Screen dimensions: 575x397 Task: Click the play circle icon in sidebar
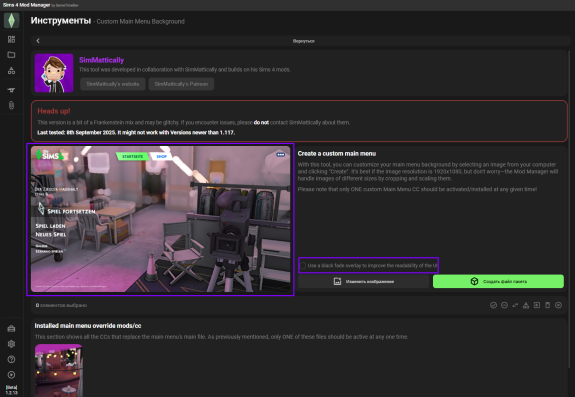point(11,375)
